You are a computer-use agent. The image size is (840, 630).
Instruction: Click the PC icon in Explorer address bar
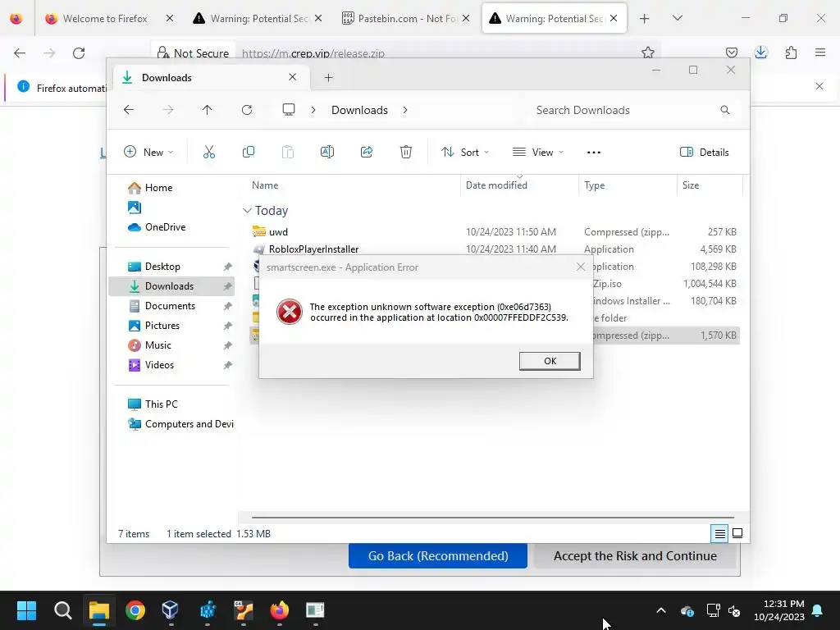(289, 110)
